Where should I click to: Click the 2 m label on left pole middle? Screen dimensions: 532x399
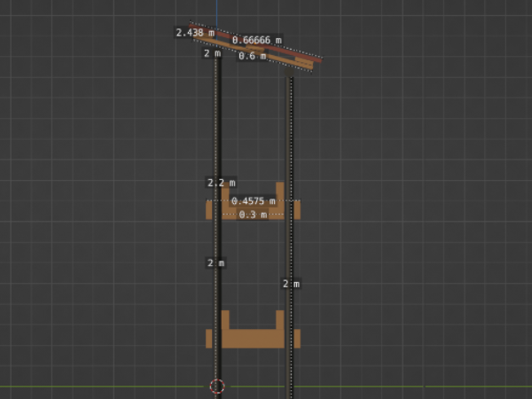click(215, 263)
